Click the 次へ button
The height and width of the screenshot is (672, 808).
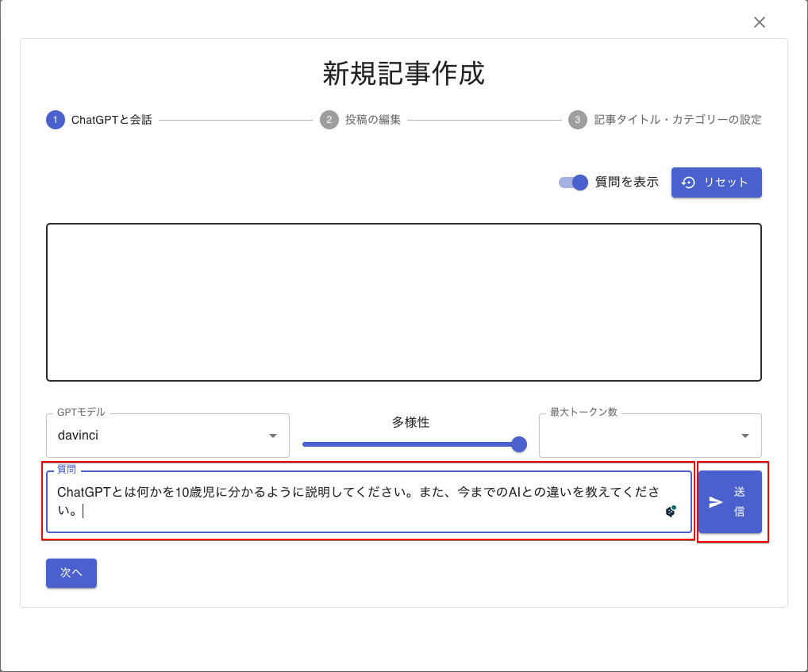[71, 573]
